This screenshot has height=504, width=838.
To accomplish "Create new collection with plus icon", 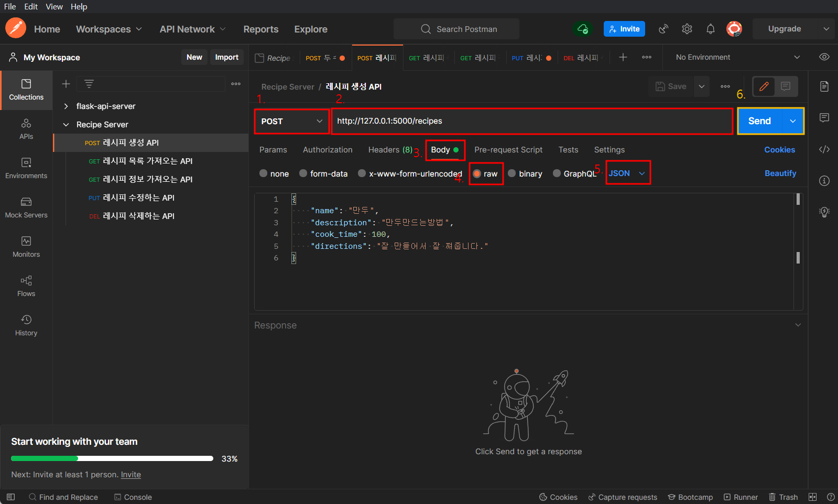I will point(66,84).
